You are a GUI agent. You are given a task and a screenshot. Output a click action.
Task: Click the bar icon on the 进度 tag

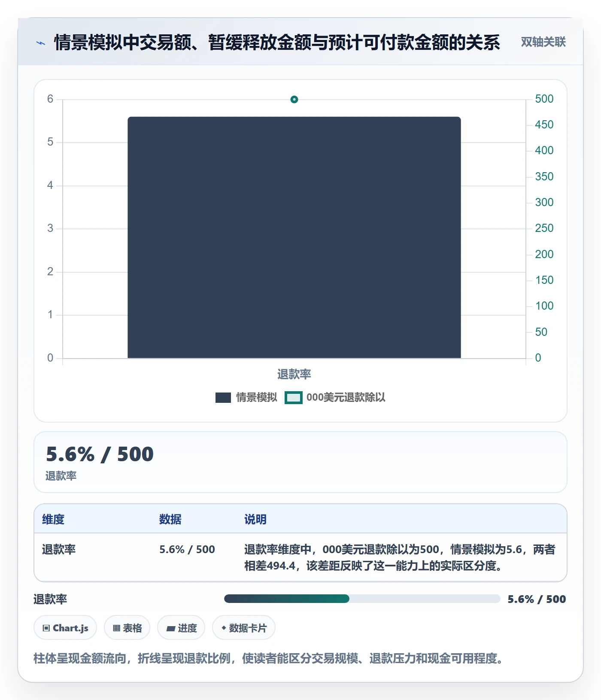[171, 628]
